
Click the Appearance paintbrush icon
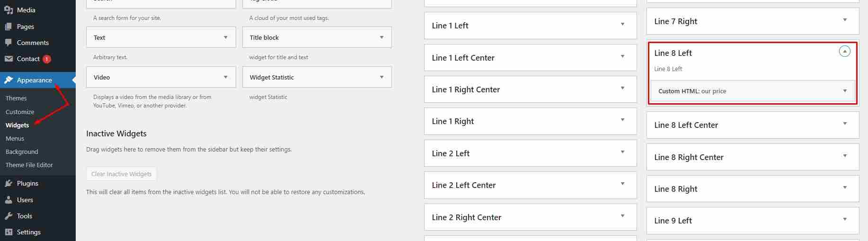pyautogui.click(x=9, y=80)
